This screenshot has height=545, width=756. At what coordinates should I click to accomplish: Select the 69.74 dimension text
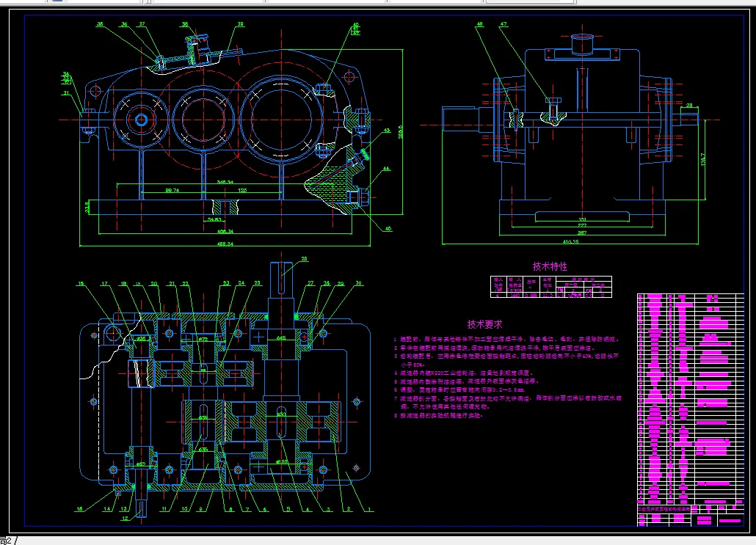(174, 189)
